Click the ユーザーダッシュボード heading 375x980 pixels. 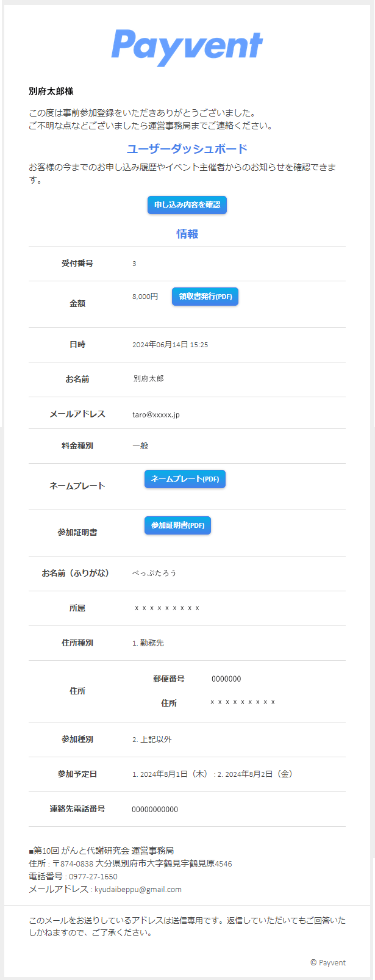pyautogui.click(x=187, y=149)
